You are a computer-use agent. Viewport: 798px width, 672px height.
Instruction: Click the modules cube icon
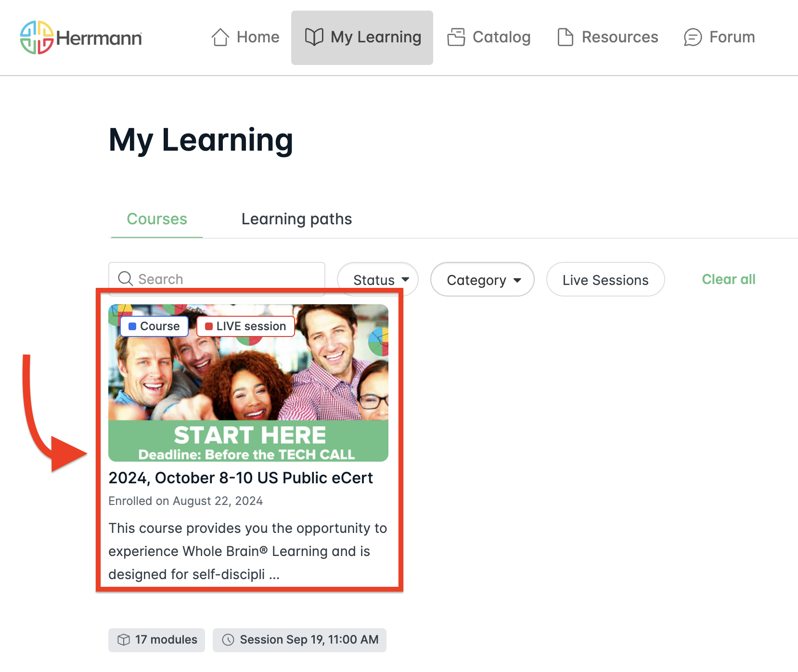click(x=124, y=640)
